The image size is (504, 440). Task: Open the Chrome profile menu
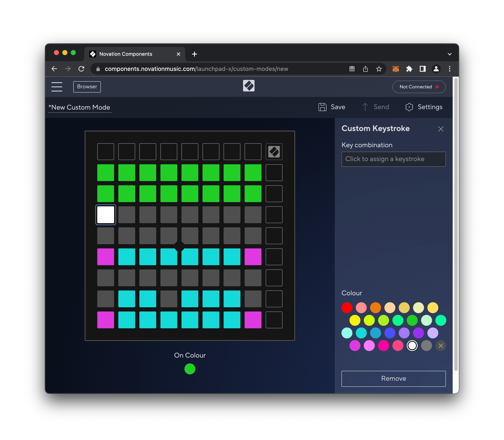pos(436,69)
